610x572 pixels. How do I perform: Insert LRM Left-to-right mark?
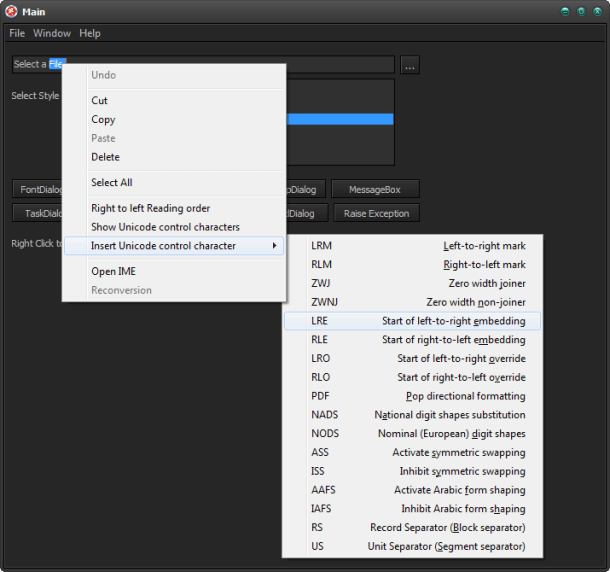(413, 246)
